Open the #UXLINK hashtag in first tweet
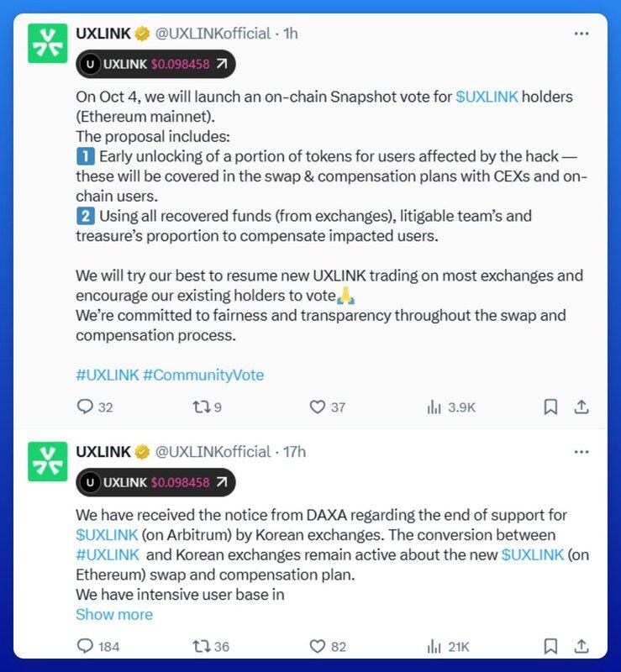 coord(107,375)
